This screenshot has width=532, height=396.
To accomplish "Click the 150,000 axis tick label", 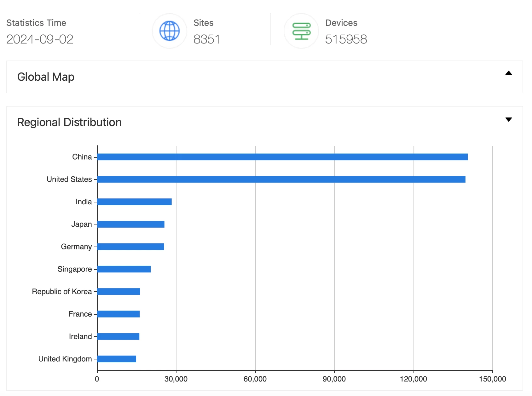I will 493,379.
